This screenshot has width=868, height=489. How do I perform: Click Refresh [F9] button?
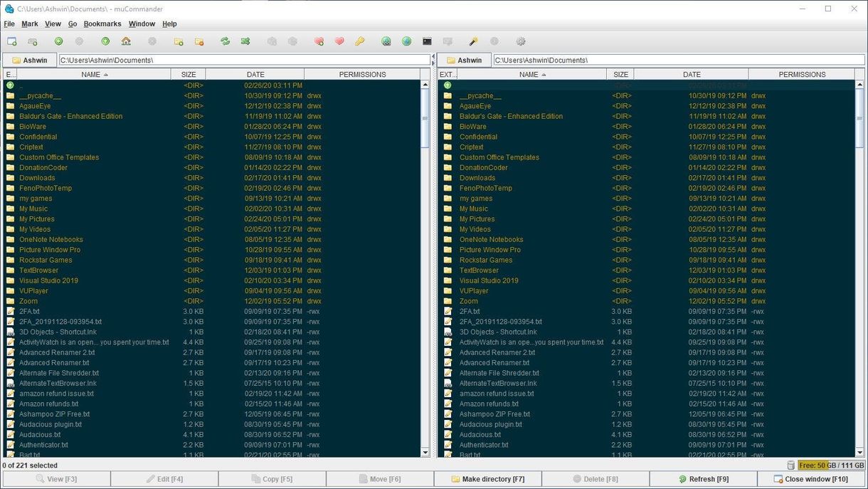(x=703, y=479)
